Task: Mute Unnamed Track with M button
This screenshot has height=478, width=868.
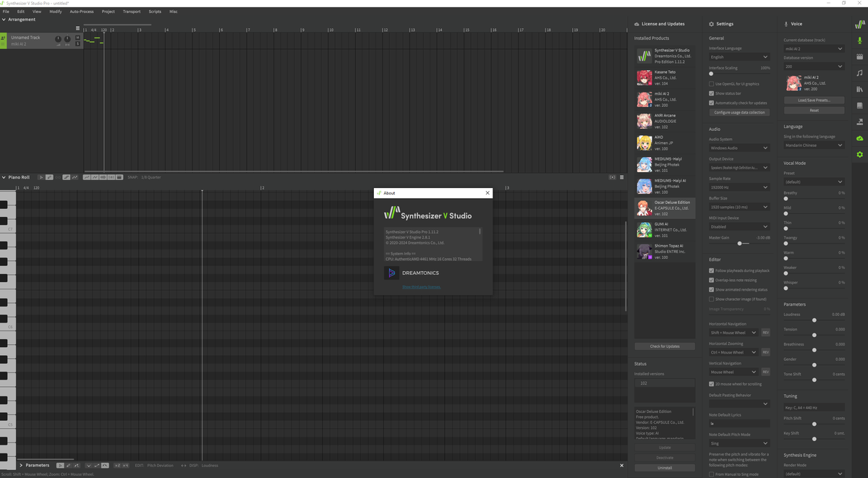Action: (x=77, y=38)
